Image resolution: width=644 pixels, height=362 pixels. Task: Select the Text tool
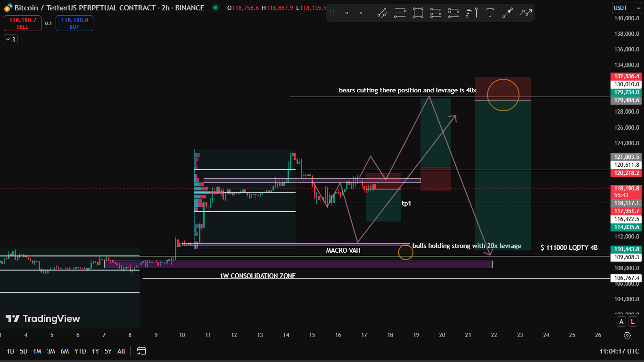click(490, 13)
